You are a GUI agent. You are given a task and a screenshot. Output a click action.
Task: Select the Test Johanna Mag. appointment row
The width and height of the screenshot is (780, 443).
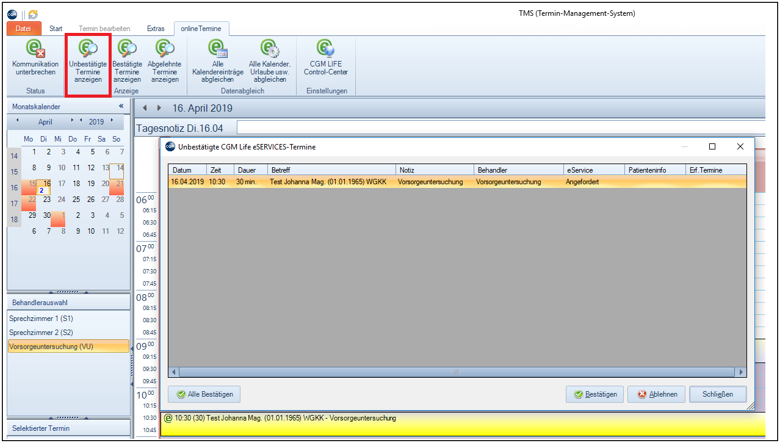click(x=457, y=182)
